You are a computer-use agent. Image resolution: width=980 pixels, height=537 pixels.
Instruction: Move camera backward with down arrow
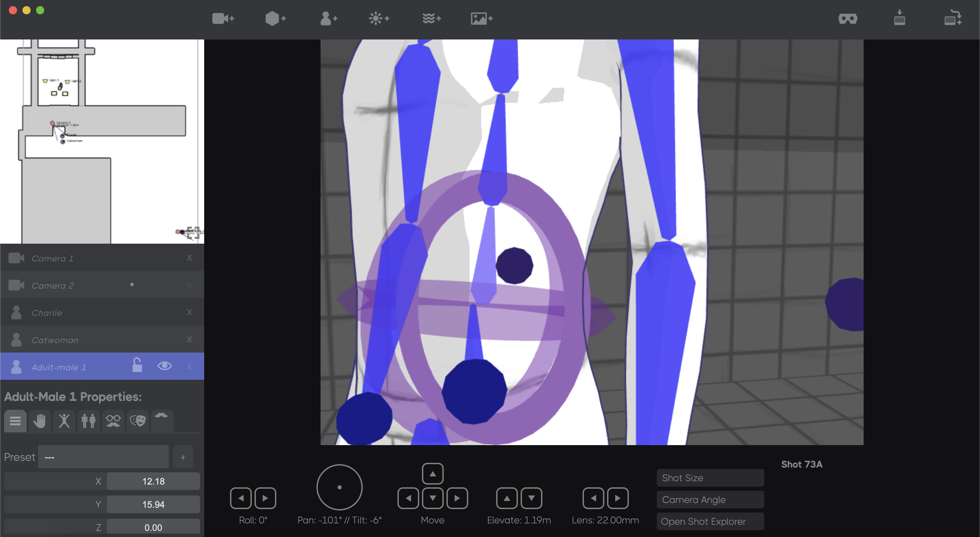pos(432,498)
